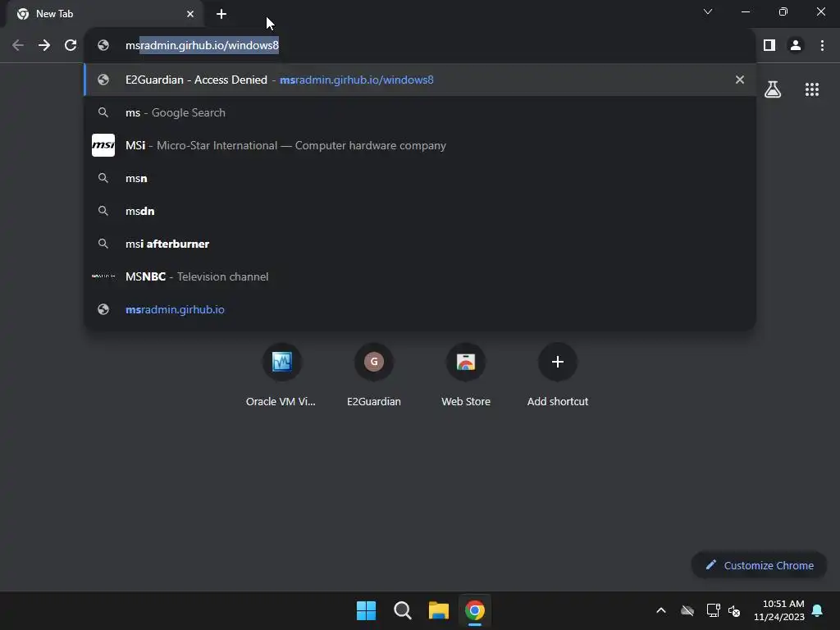Open the Web Store shortcut
840x630 pixels.
(466, 375)
